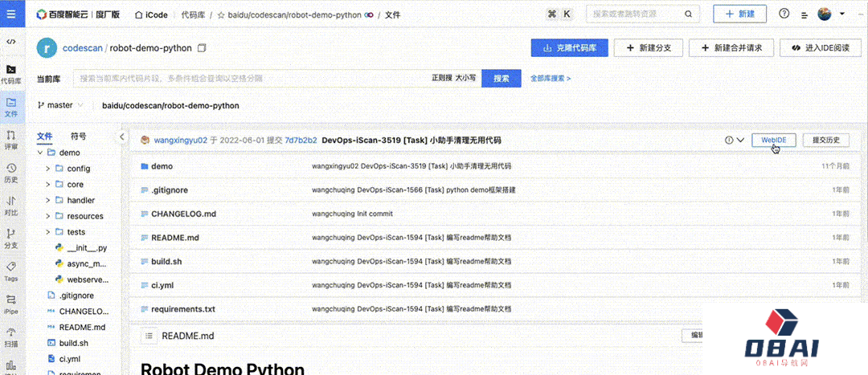
Task: Click the copy icon beside robot-demo-python
Action: click(202, 48)
